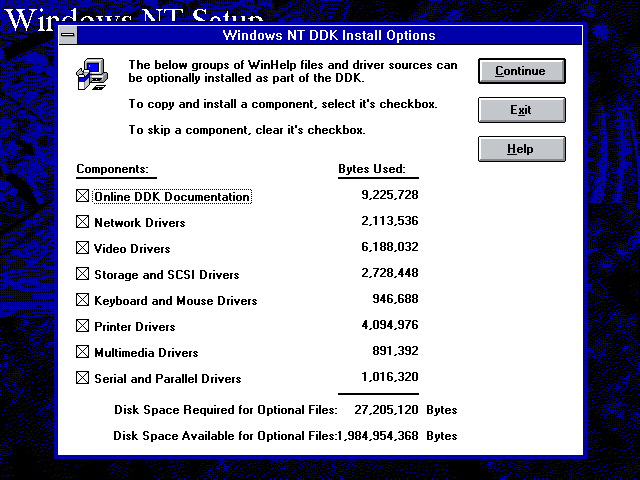Click the 6,188,032 bytes value
640x480 pixels.
click(x=390, y=247)
